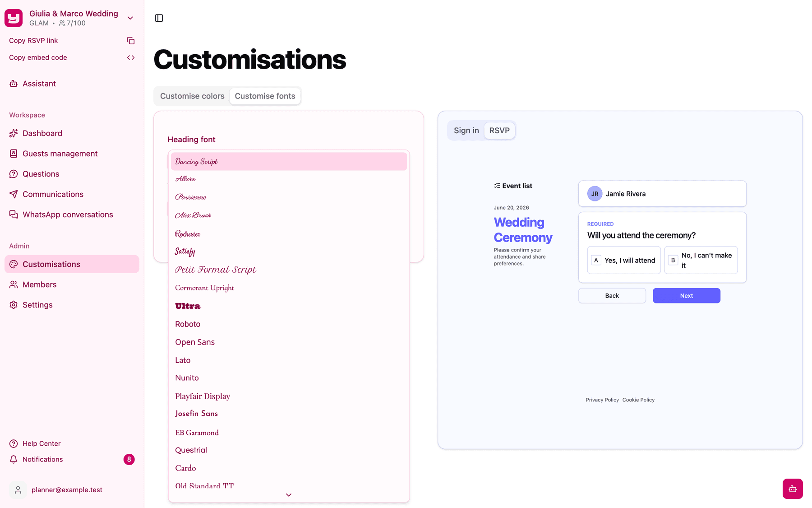Screen dimensions: 812x508
Task: Click the Communications paper plane icon
Action: pyautogui.click(x=14, y=194)
